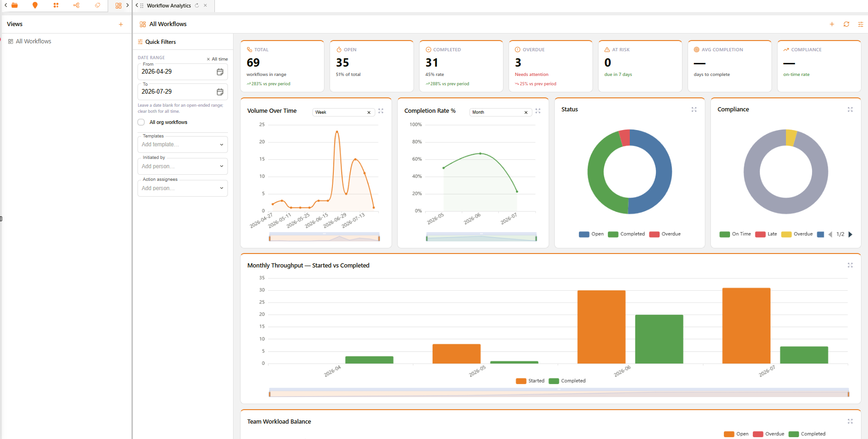Image resolution: width=868 pixels, height=439 pixels.
Task: Click right scroll arrow of sidebar toolbar
Action: click(x=127, y=5)
